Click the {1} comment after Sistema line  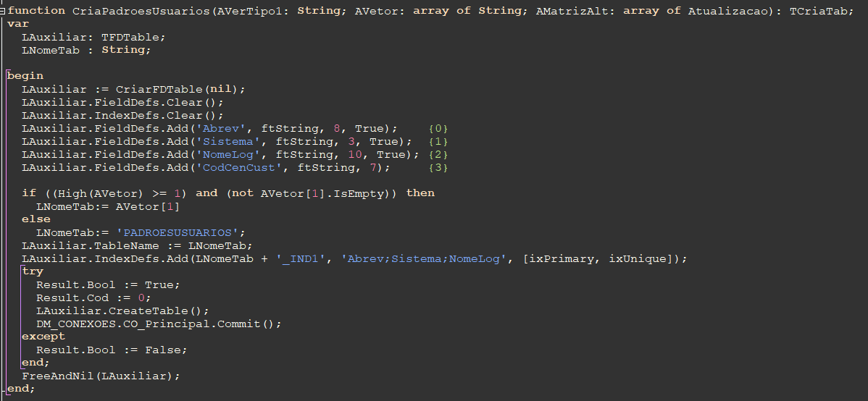pyautogui.click(x=438, y=141)
